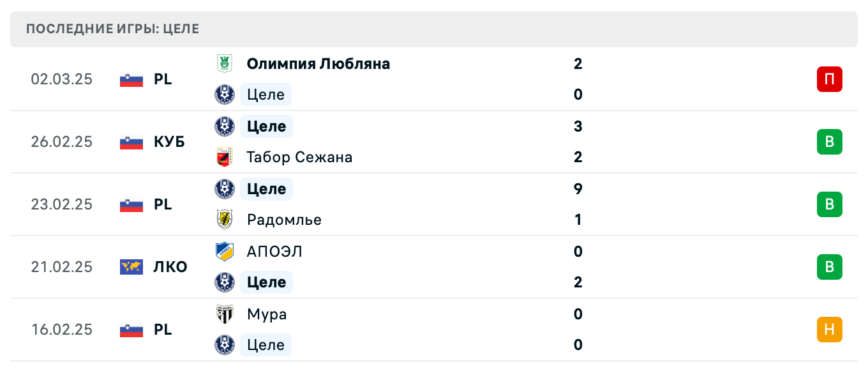This screenshot has height=373, width=868.
Task: Select the PL league label on the top row
Action: point(163,79)
